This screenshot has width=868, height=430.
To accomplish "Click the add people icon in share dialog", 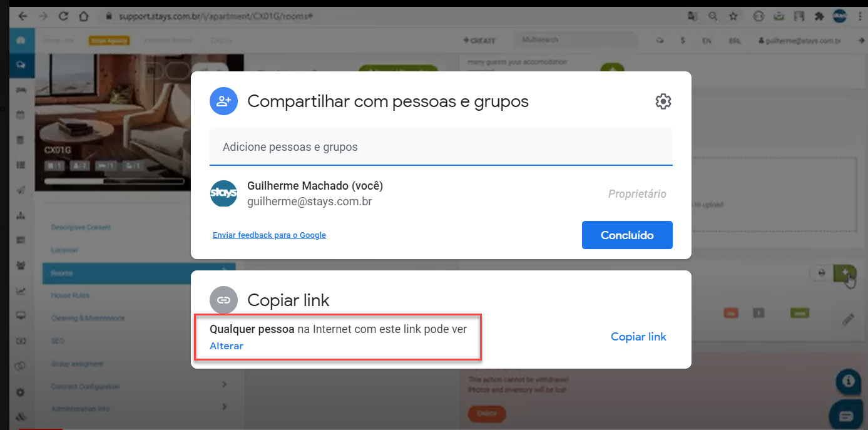I will pyautogui.click(x=223, y=101).
